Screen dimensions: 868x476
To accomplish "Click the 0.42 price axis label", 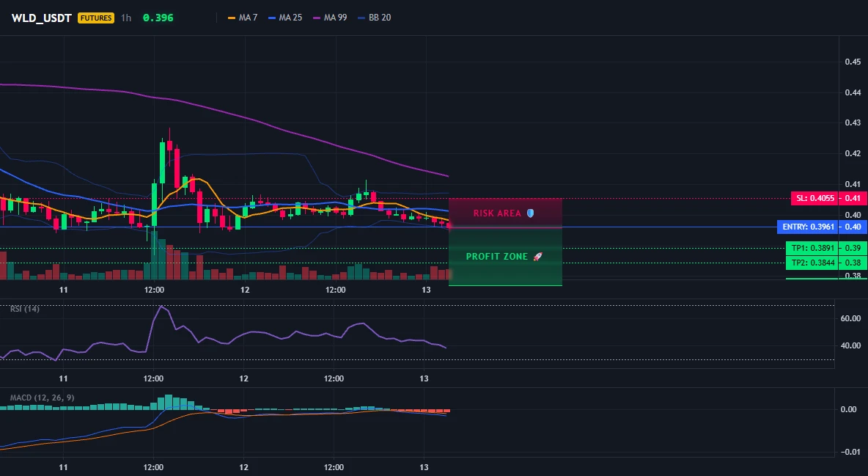I will tap(853, 153).
